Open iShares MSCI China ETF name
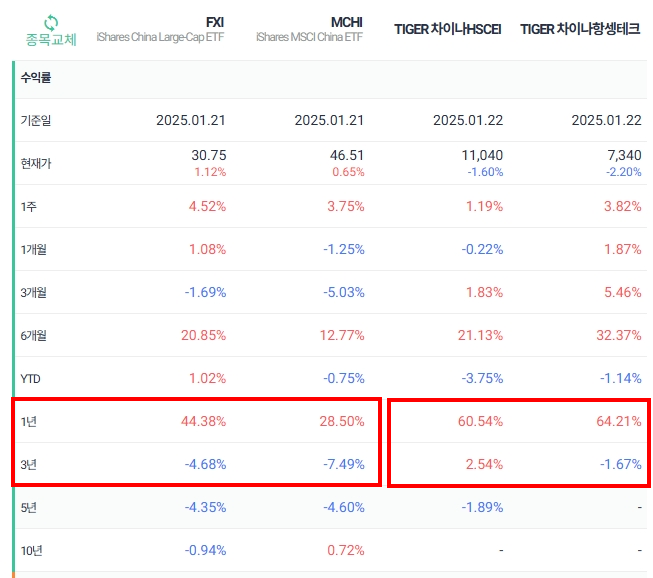This screenshot has height=578, width=653. [x=309, y=37]
